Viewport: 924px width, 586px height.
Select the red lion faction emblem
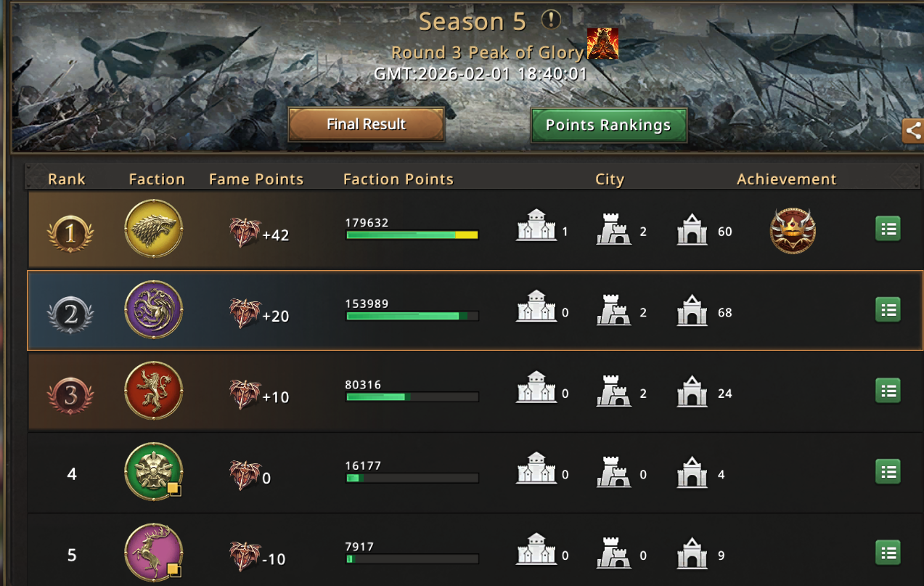(x=154, y=391)
